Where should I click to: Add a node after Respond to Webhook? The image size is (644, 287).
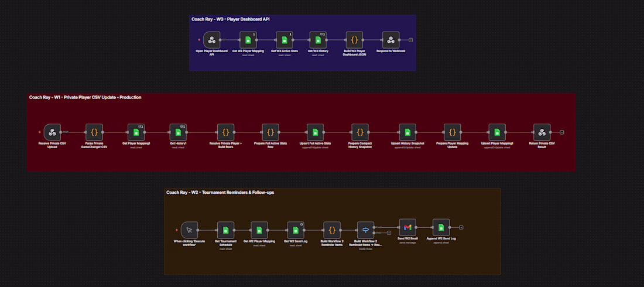411,40
